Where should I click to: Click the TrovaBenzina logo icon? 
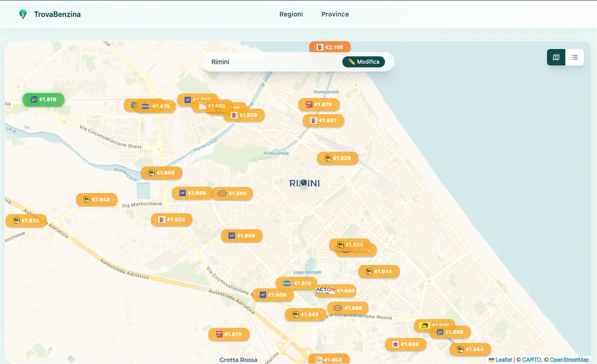click(x=22, y=14)
